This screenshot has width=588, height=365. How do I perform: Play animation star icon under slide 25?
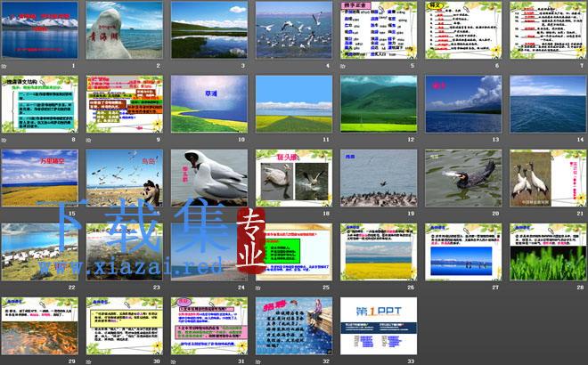coord(258,288)
